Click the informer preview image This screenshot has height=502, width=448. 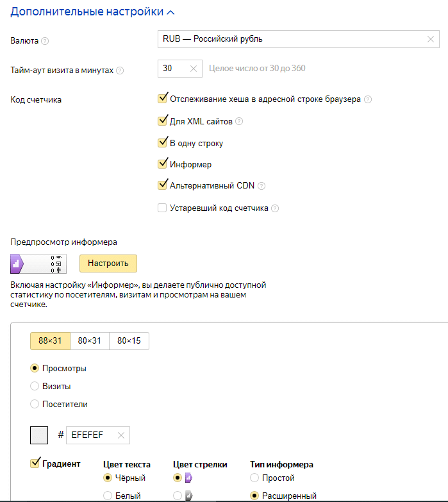[38, 264]
